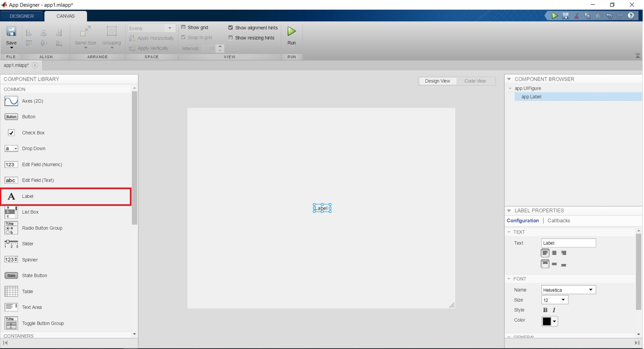
Task: Enable the Show grid option
Action: [x=184, y=27]
